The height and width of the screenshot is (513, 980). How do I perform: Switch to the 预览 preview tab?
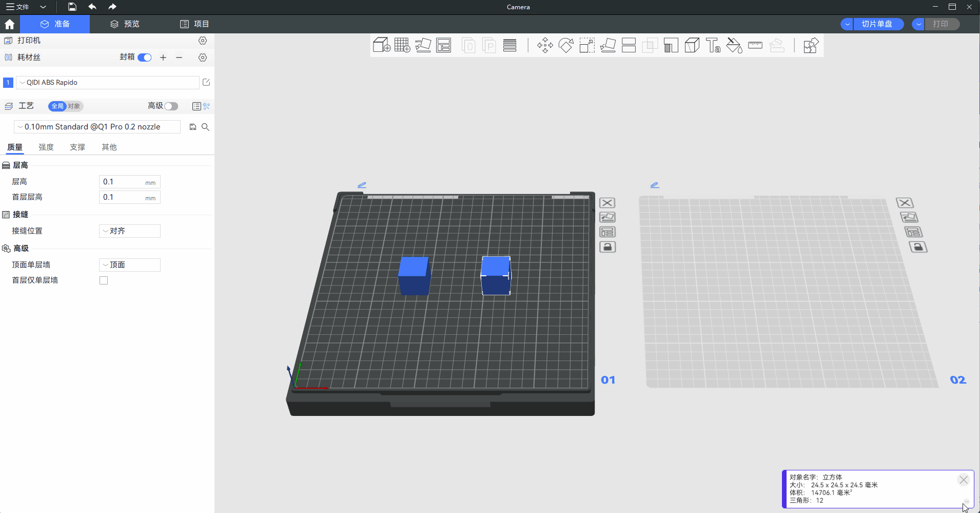pos(125,24)
